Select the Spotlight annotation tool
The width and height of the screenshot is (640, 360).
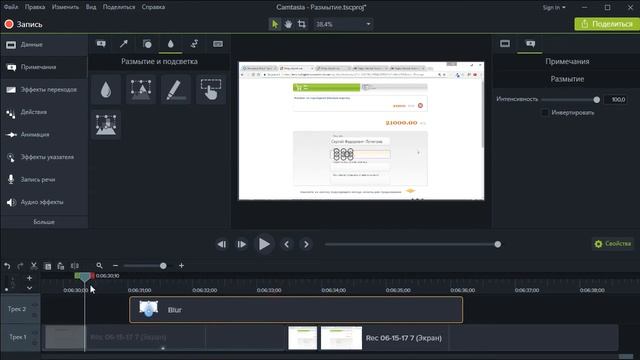coord(141,89)
